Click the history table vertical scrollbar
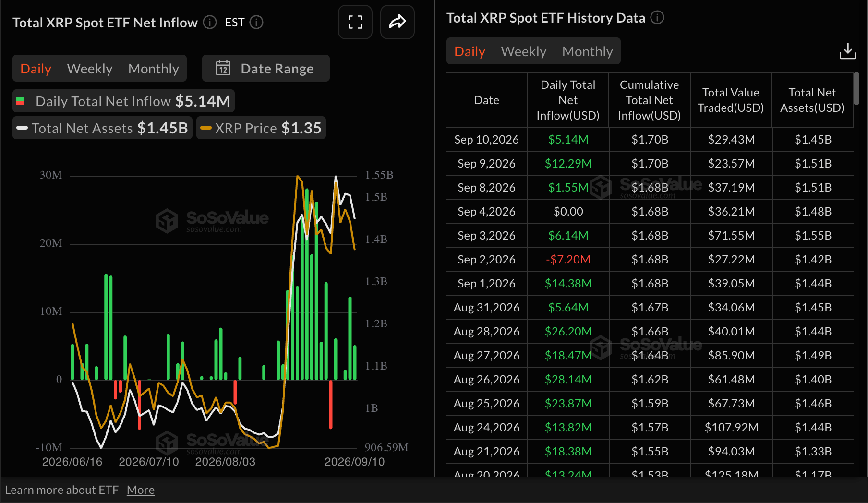This screenshot has height=503, width=868. [856, 89]
